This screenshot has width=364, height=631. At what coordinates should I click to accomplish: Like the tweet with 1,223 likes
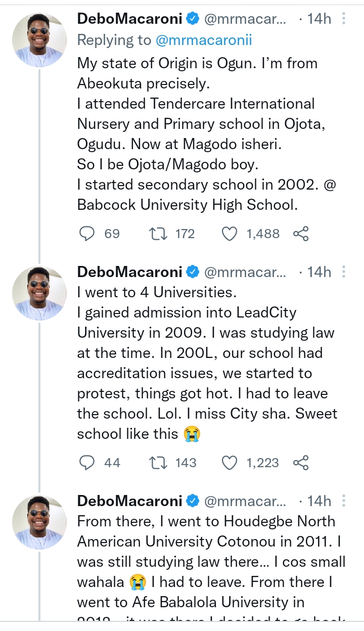[x=231, y=462]
